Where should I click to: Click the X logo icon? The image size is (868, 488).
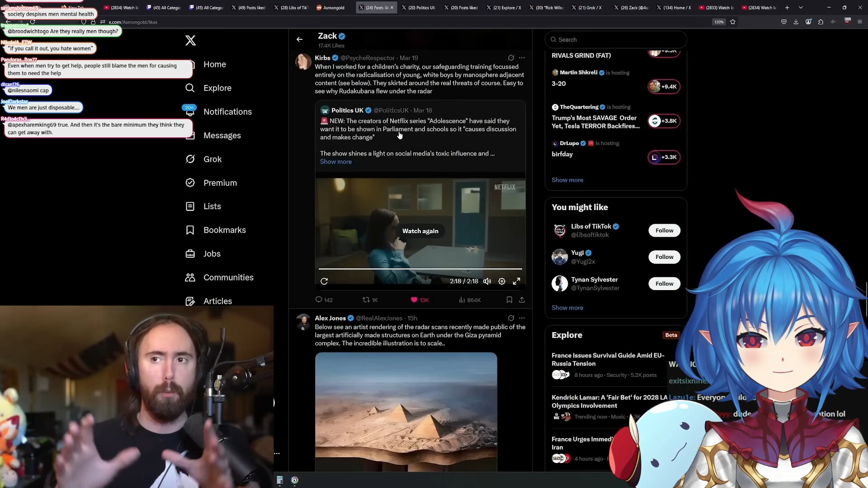click(x=190, y=41)
